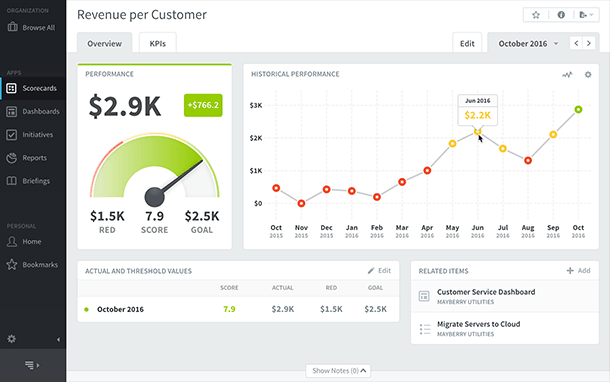Viewport: 610px width, 382px height.
Task: Click the $2.9K performance value
Action: coord(124,106)
